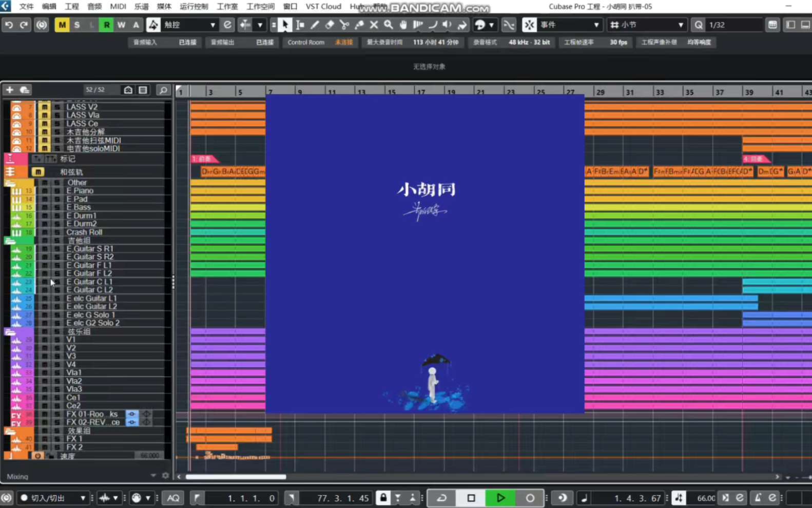Select the Split scissors tool

tap(344, 25)
